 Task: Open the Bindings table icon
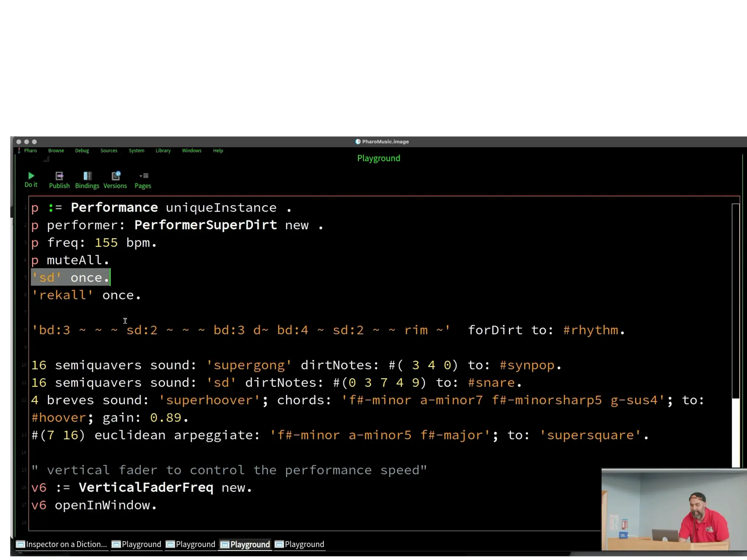pos(87,176)
